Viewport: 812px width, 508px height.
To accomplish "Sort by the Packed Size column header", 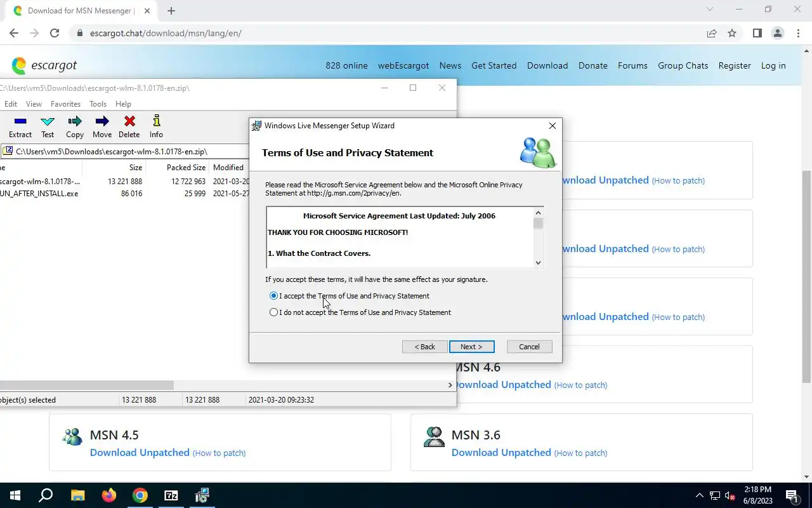I will pos(178,168).
